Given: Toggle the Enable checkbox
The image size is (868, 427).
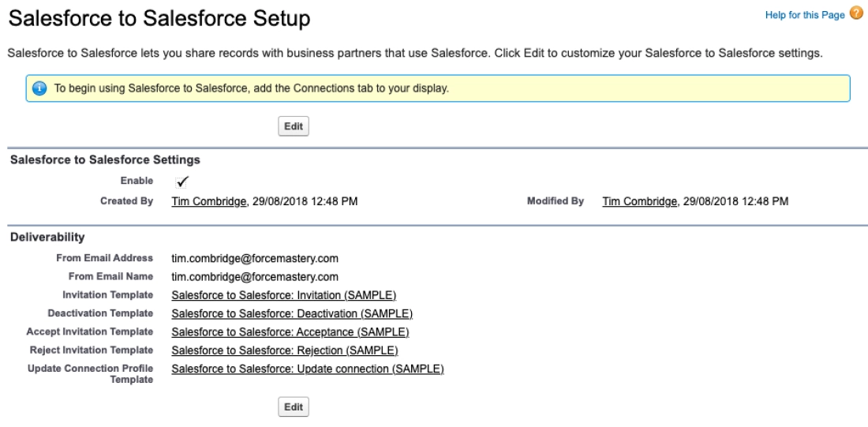Looking at the screenshot, I should (x=182, y=182).
